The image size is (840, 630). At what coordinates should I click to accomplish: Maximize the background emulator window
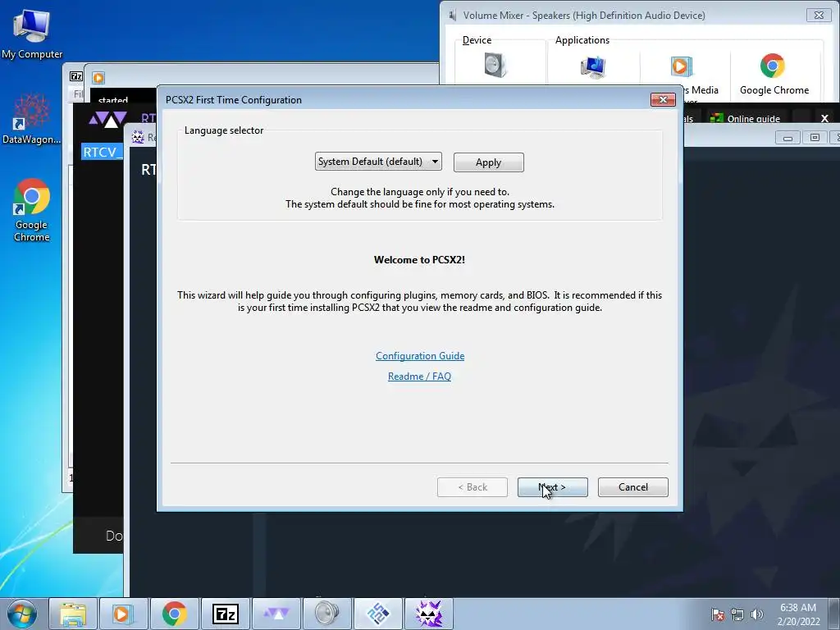point(815,138)
